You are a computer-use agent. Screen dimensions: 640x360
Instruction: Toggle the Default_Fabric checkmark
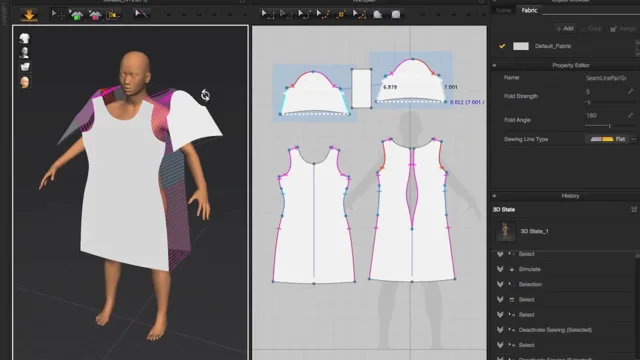[502, 46]
